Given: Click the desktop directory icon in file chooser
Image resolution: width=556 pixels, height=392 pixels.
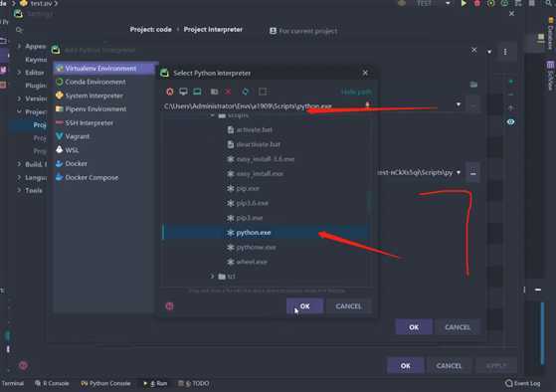Looking at the screenshot, I should click(183, 92).
